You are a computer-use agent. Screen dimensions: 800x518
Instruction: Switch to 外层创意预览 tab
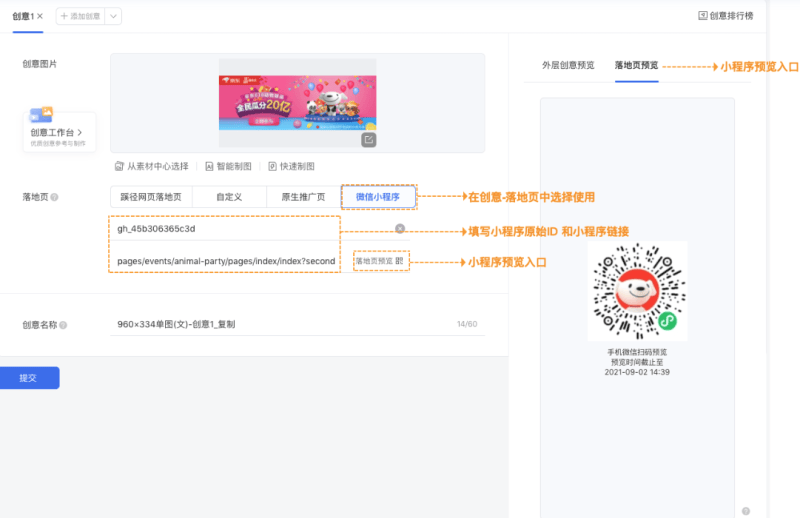pyautogui.click(x=568, y=65)
